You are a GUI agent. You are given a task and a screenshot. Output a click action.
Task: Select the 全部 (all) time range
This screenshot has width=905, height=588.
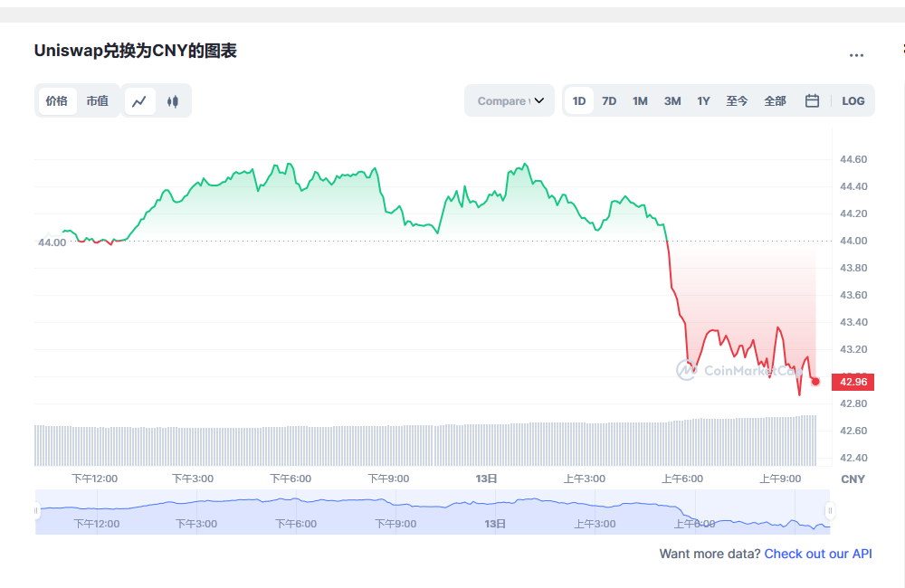click(776, 101)
